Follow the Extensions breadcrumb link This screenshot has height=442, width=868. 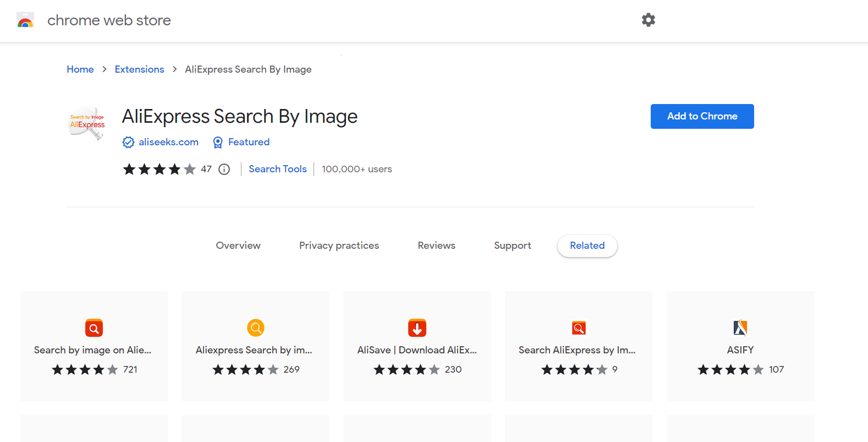point(139,69)
